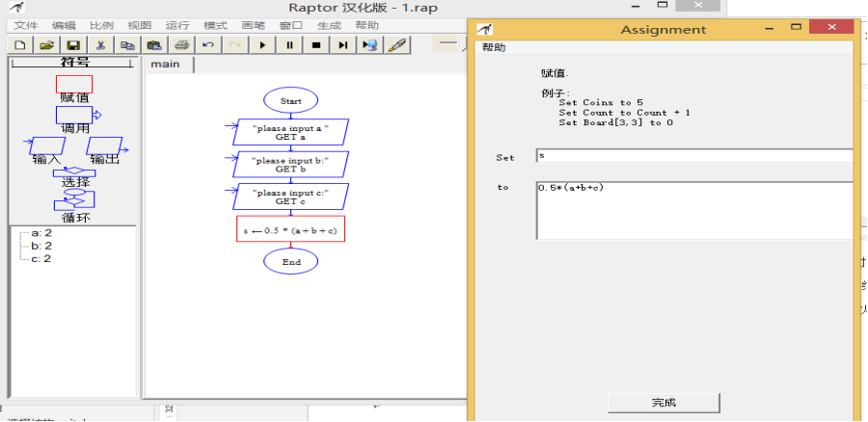
Task: Pause execution with the Pause button
Action: click(x=289, y=44)
